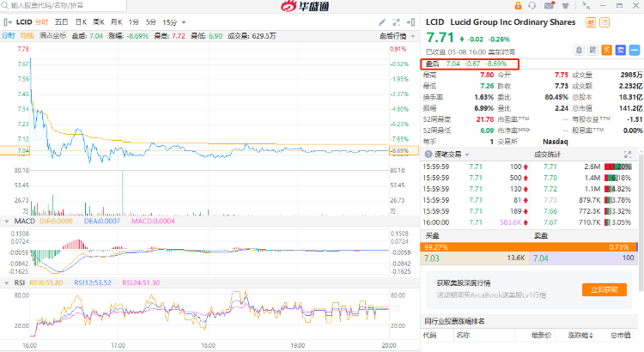Switch to the 分时 chart tab

pos(41,22)
